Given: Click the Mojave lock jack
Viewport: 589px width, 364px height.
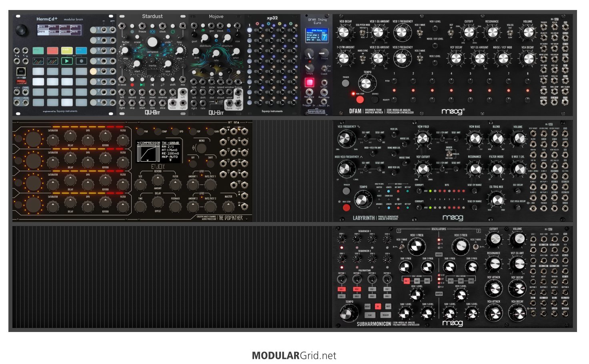Looking at the screenshot, I should point(194,82).
